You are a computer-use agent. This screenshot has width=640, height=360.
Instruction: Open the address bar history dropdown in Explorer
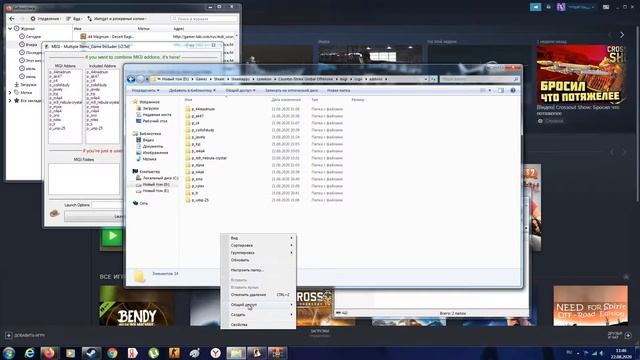tap(426, 79)
